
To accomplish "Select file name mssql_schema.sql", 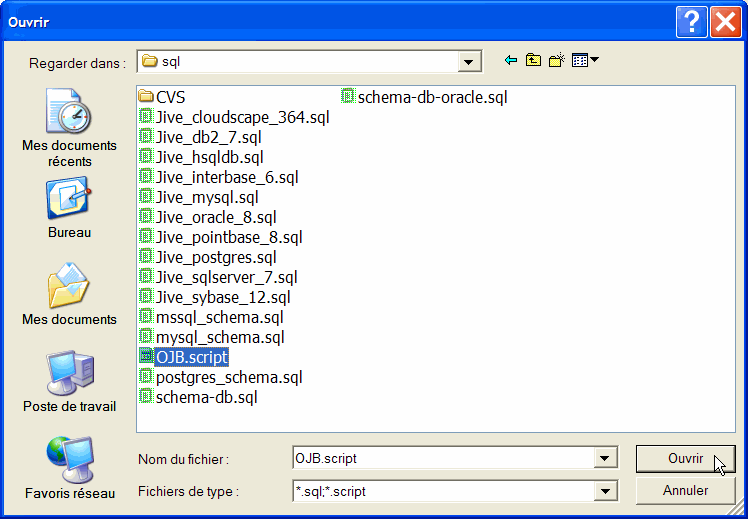I will [220, 318].
